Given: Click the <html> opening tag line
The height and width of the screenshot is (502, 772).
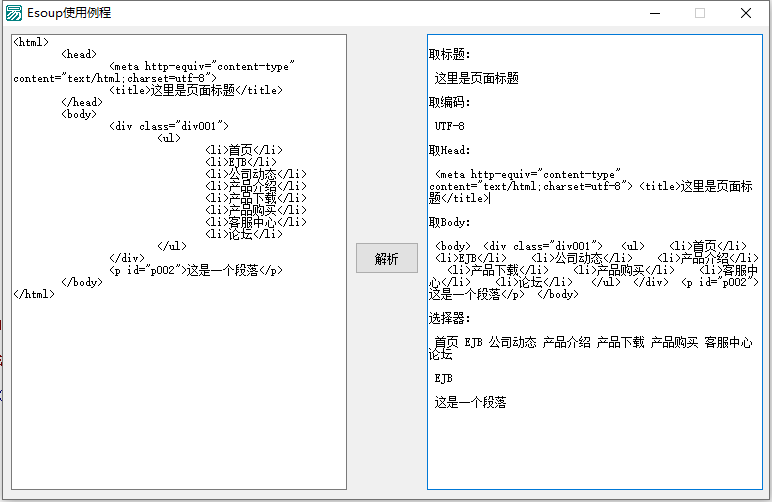Looking at the screenshot, I should tap(31, 42).
